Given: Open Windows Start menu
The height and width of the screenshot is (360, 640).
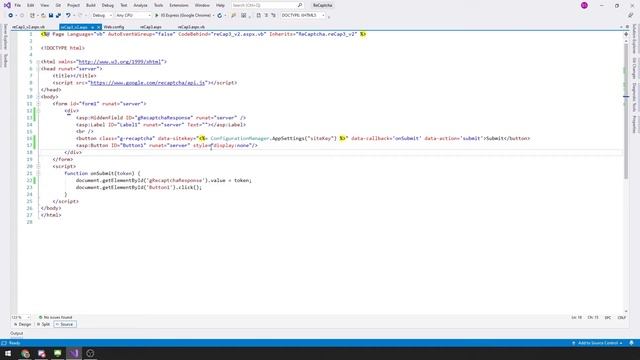Looking at the screenshot, I should tap(8, 353).
